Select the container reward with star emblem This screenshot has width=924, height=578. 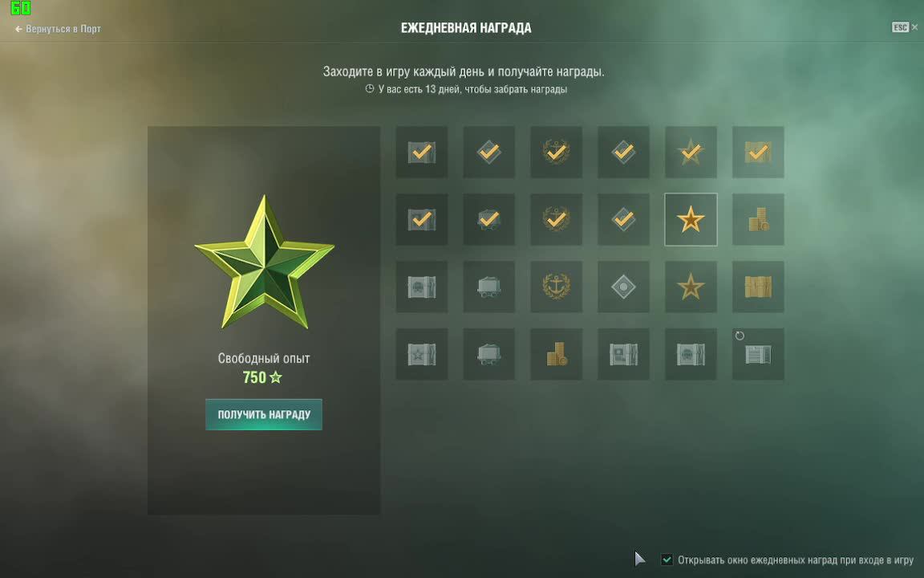pos(421,354)
